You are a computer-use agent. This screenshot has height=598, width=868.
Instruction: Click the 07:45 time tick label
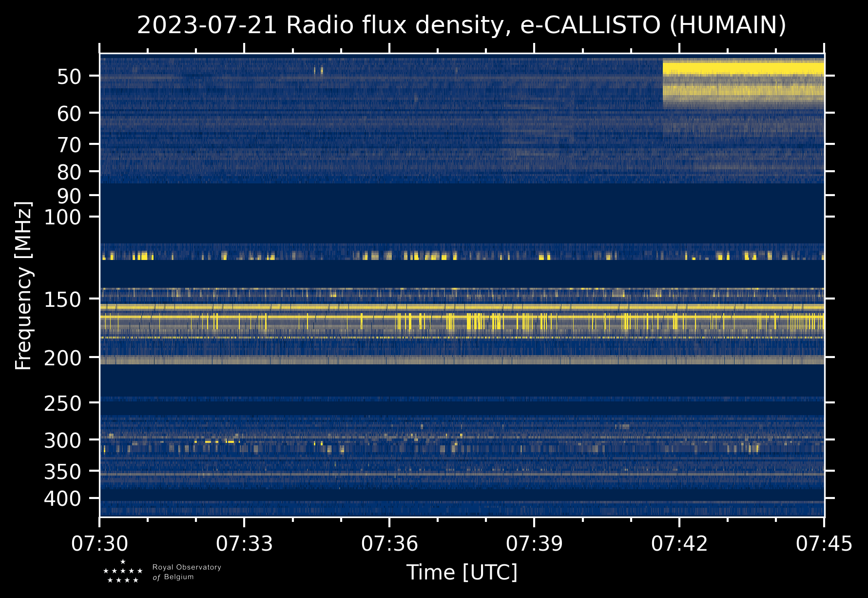point(824,543)
